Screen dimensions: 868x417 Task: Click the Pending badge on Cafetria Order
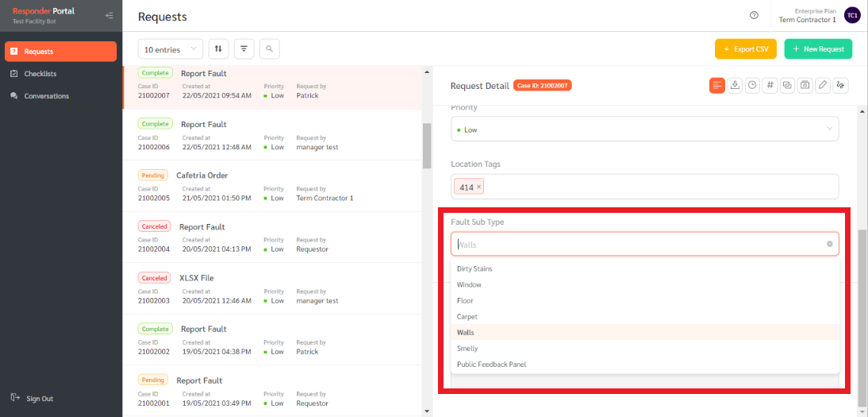pyautogui.click(x=152, y=176)
